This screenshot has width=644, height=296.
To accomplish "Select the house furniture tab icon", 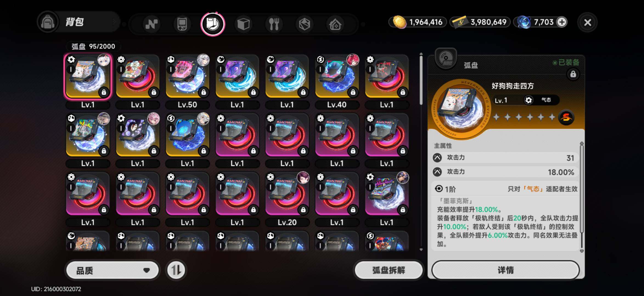I will coord(335,24).
